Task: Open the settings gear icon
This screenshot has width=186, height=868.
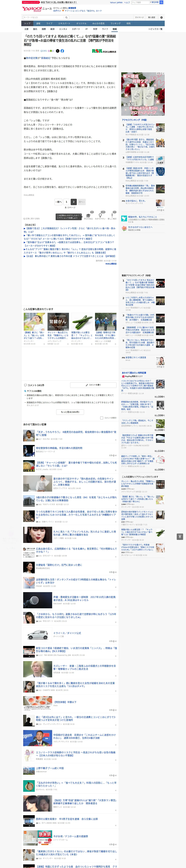Action: [161, 18]
